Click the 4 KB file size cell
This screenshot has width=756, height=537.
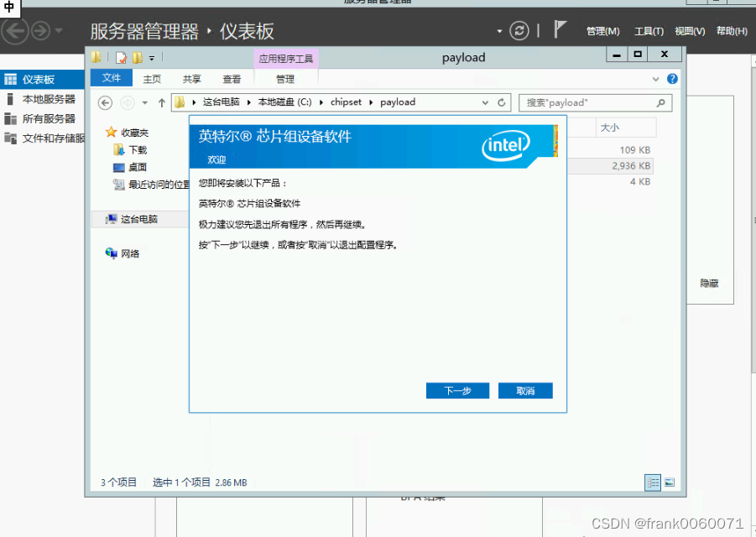tap(640, 182)
